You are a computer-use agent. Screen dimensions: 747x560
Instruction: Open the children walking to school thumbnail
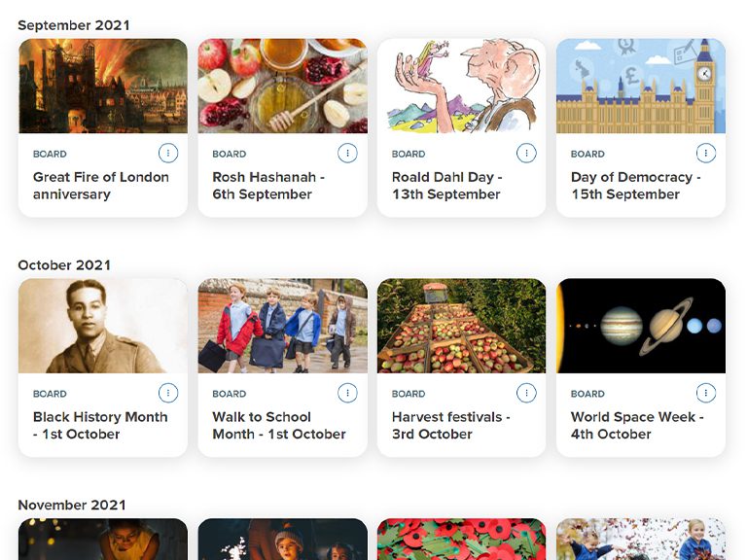pyautogui.click(x=282, y=326)
